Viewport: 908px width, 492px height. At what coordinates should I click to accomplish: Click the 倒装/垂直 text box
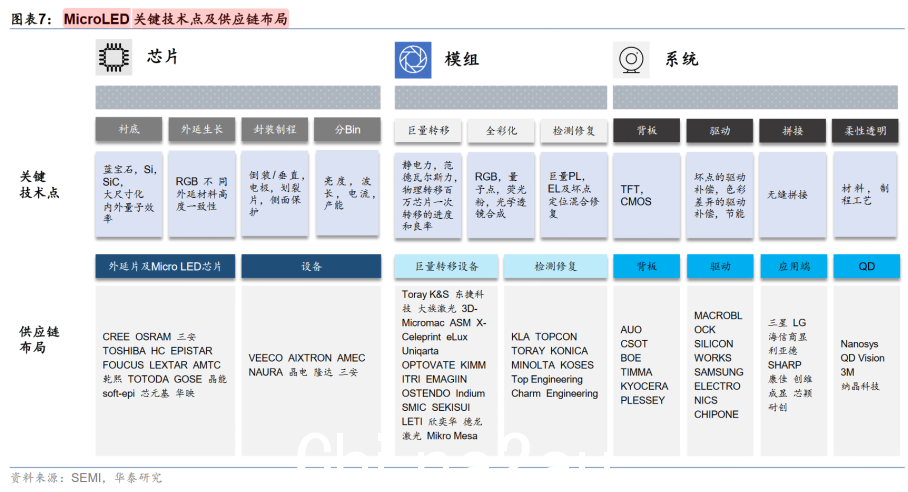[274, 194]
